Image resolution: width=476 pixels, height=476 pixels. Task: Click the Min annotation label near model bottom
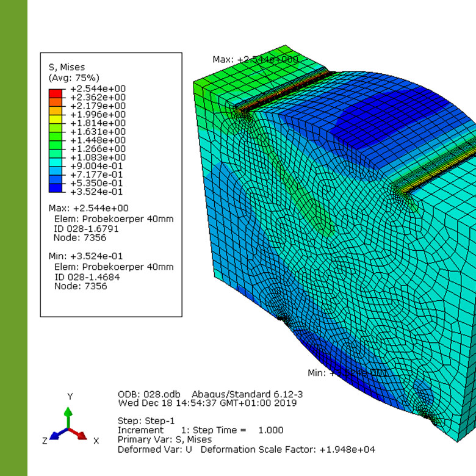click(347, 372)
